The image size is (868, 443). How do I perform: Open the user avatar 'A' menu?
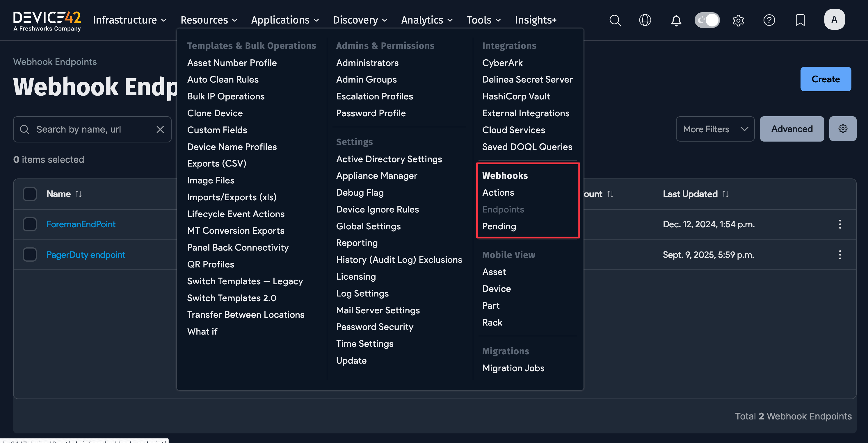pyautogui.click(x=834, y=19)
